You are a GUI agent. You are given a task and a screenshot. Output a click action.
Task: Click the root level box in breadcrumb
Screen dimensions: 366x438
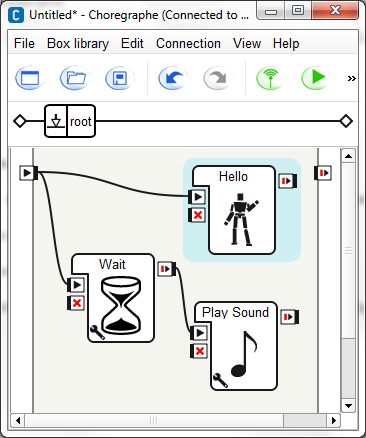(70, 121)
